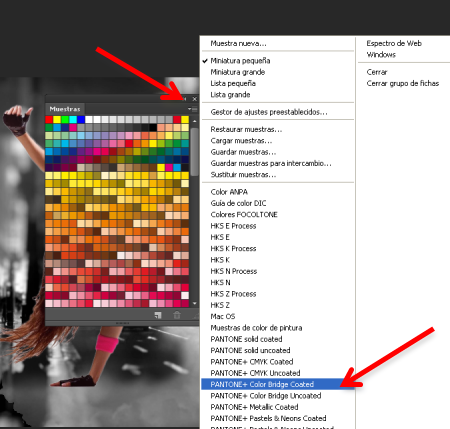The image size is (450, 429).
Task: Click the swatches scrollbar up arrow
Action: [x=195, y=121]
